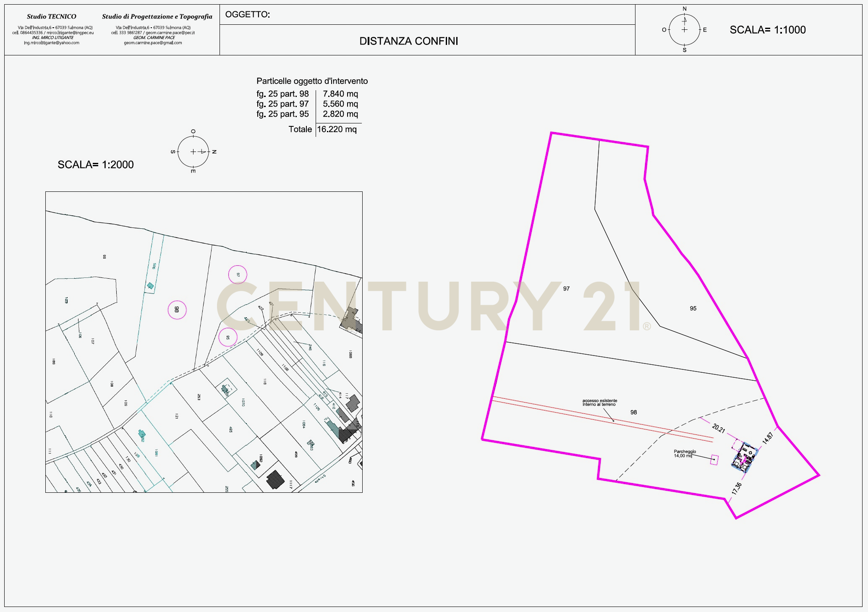Click the "OGGETTO:" label

[248, 15]
